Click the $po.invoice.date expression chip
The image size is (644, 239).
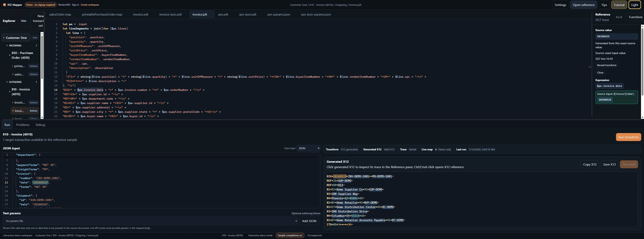[609, 86]
